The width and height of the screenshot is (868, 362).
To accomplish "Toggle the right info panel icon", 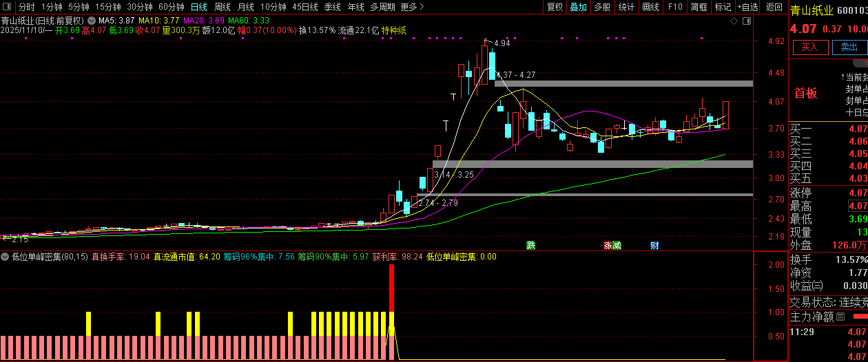I will coord(747,21).
